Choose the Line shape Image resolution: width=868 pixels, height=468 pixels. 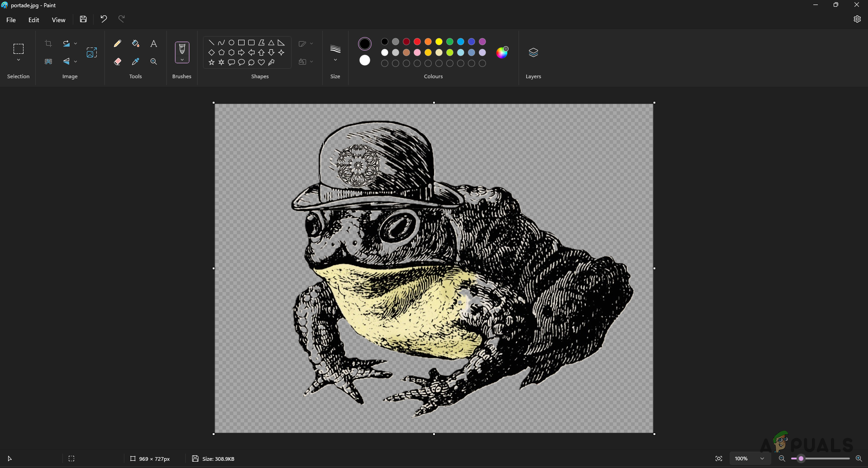[x=212, y=43]
